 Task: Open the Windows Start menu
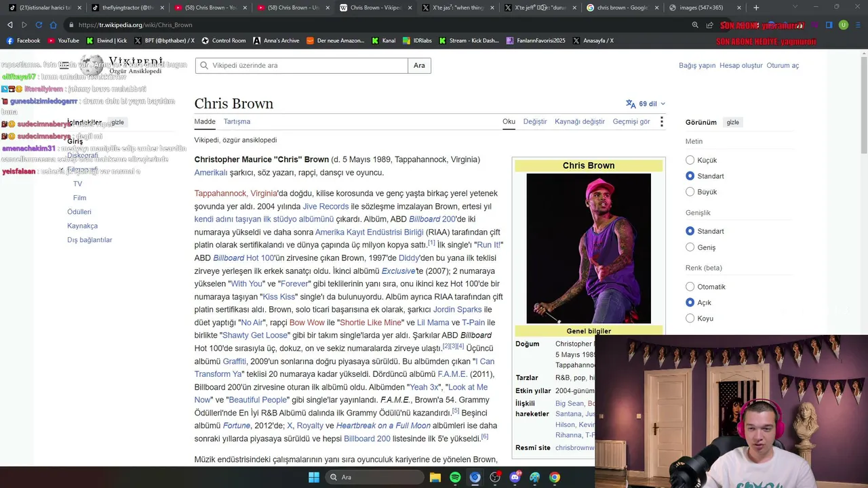tap(314, 477)
